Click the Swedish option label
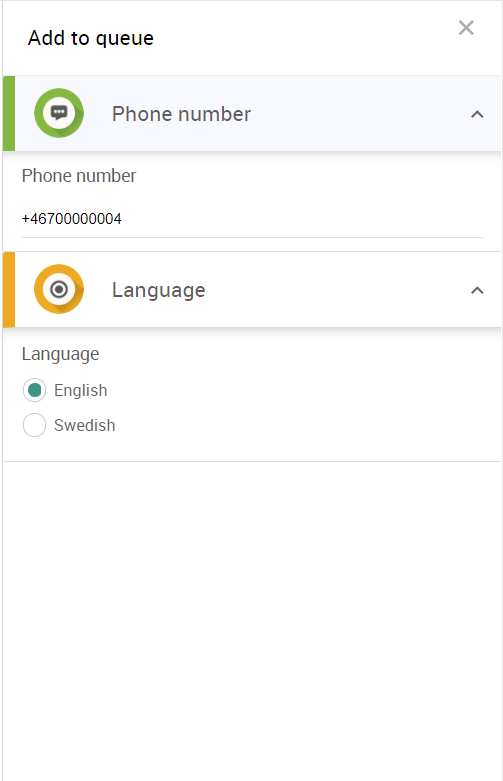Image resolution: width=503 pixels, height=781 pixels. [85, 425]
